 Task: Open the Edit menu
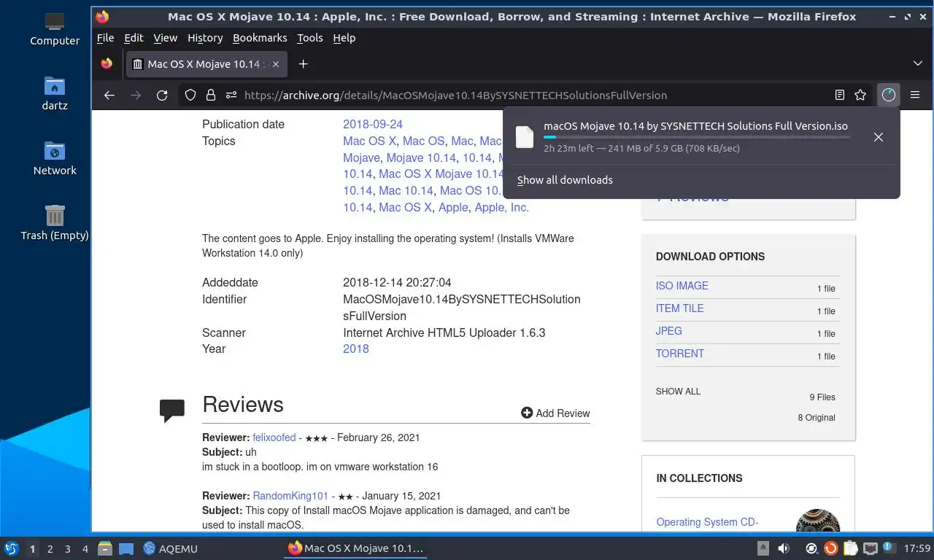pyautogui.click(x=134, y=38)
